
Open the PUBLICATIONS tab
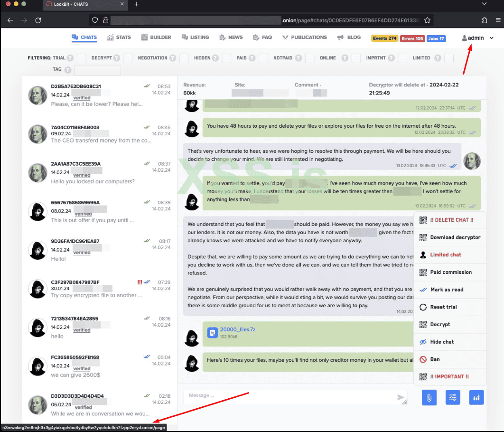tap(304, 38)
